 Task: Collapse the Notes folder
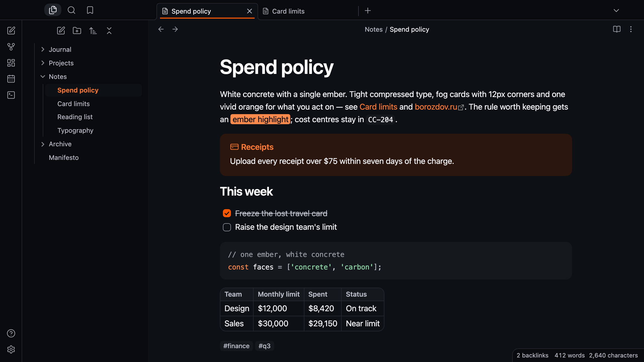click(x=43, y=76)
